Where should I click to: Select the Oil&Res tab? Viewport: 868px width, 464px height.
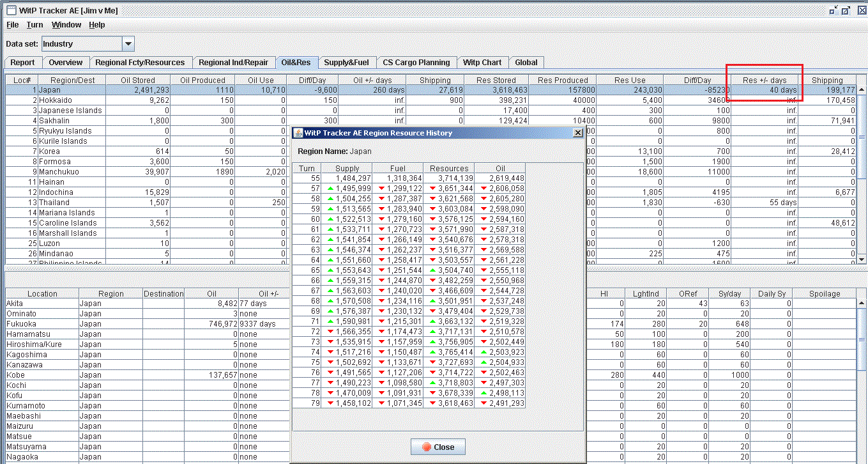(296, 63)
